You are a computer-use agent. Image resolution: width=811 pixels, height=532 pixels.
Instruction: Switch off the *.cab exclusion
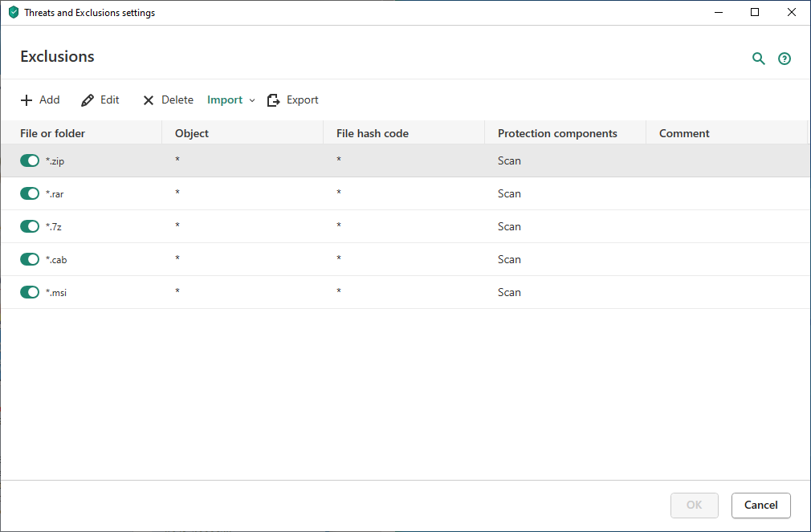(30, 259)
